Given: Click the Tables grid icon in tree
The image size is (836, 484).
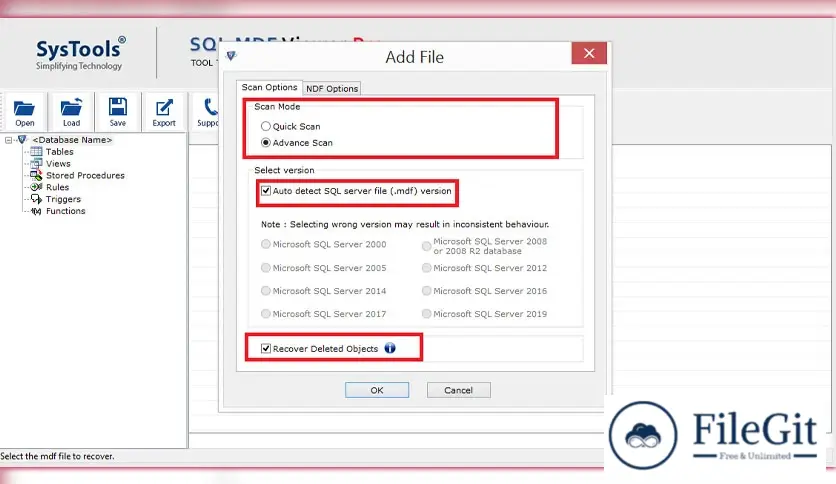Looking at the screenshot, I should coord(36,151).
